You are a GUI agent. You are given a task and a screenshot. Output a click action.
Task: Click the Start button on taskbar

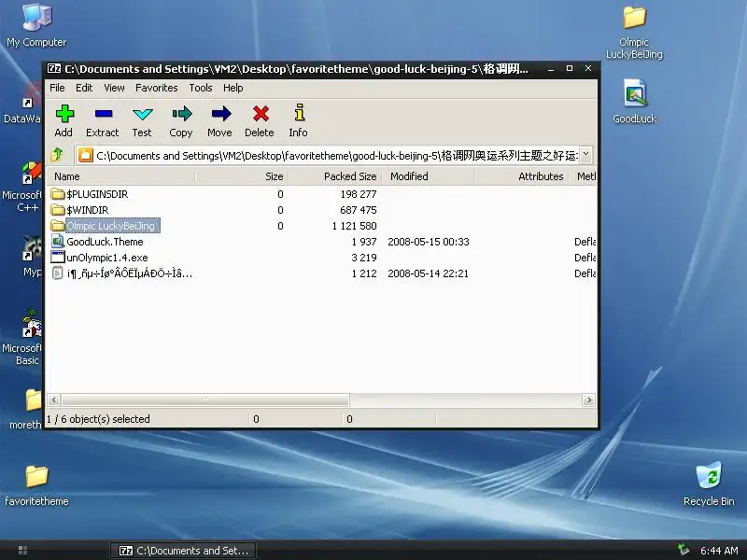tap(22, 550)
